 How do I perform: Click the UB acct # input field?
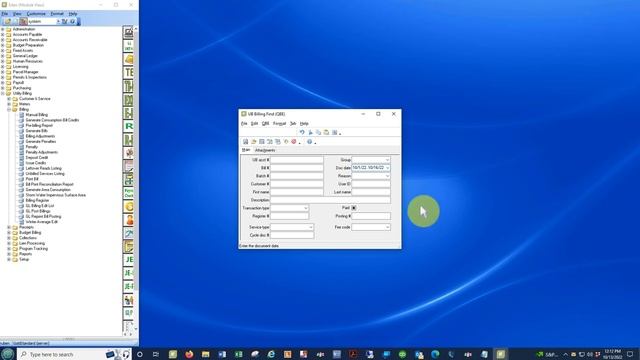coord(297,160)
